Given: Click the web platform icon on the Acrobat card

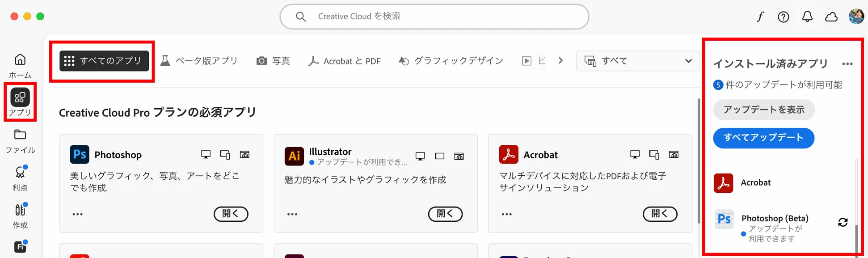Looking at the screenshot, I should [x=674, y=155].
